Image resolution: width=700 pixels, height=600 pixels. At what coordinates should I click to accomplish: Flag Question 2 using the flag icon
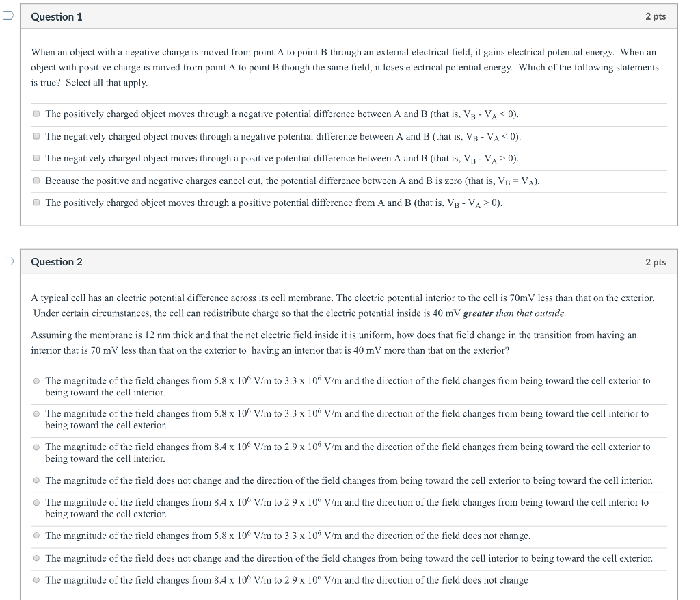point(7,262)
